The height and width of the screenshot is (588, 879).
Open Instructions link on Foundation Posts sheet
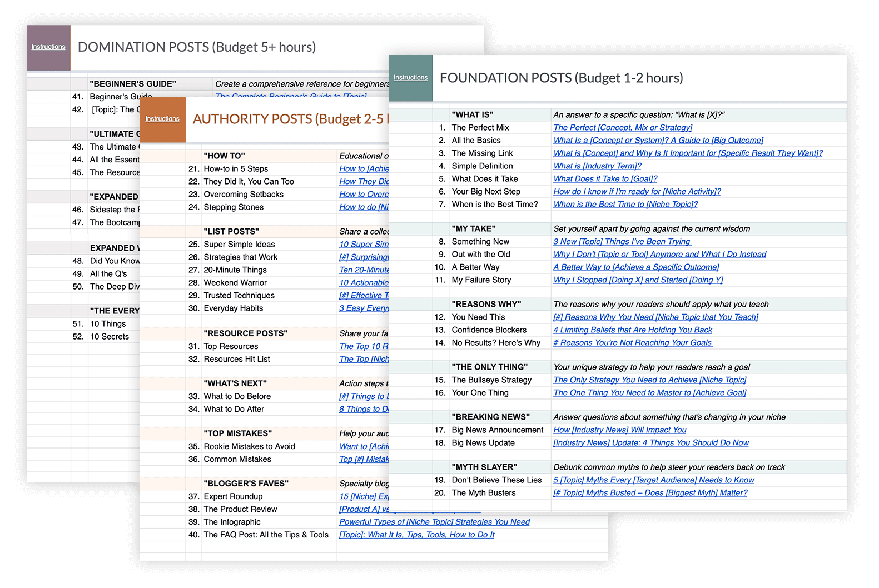[410, 78]
